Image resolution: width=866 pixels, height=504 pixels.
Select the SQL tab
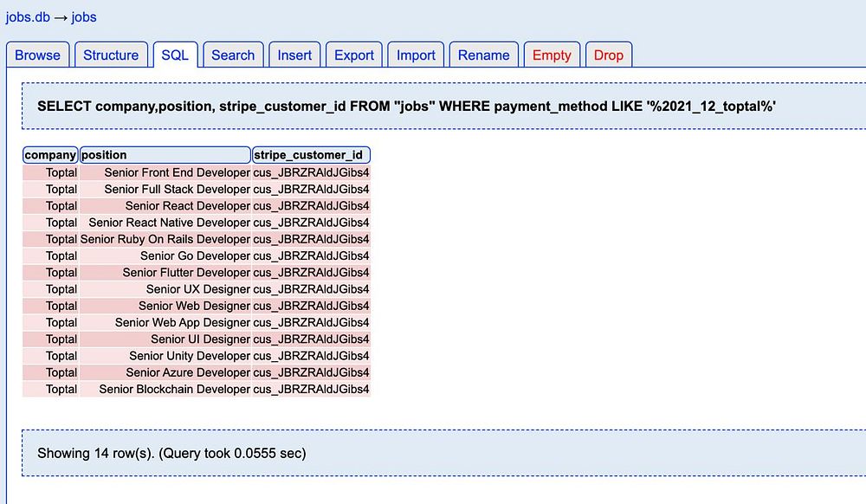click(175, 55)
